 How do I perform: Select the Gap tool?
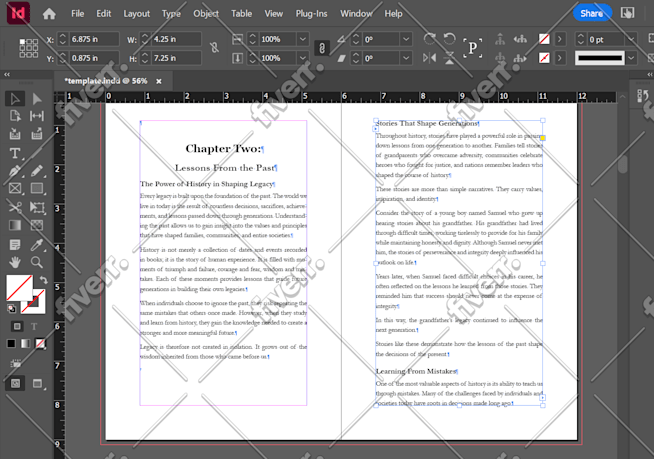[37, 116]
